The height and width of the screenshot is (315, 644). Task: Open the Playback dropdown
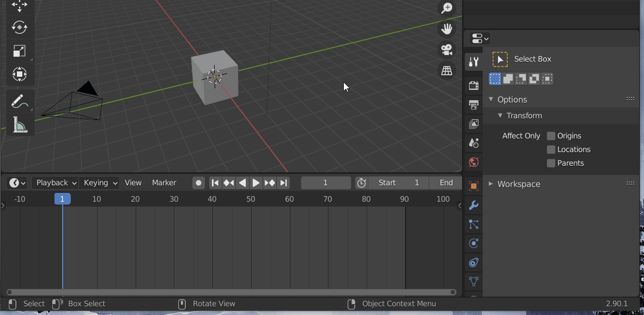[55, 183]
